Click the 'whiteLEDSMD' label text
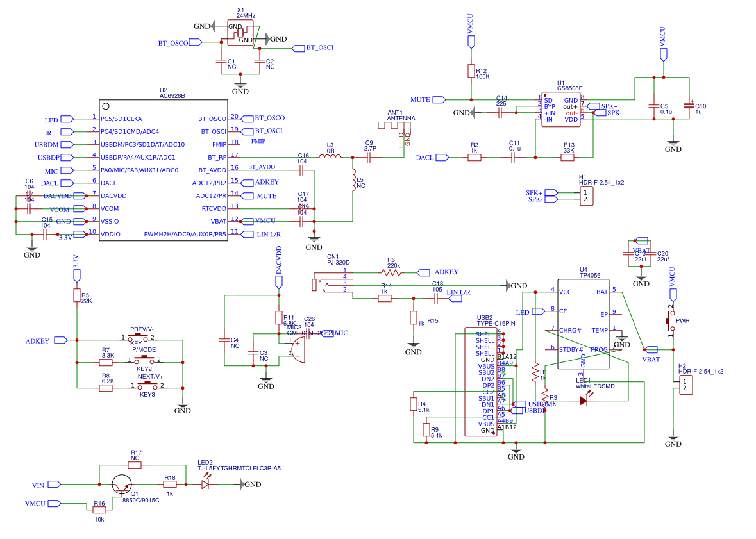756x539 pixels. tap(595, 386)
